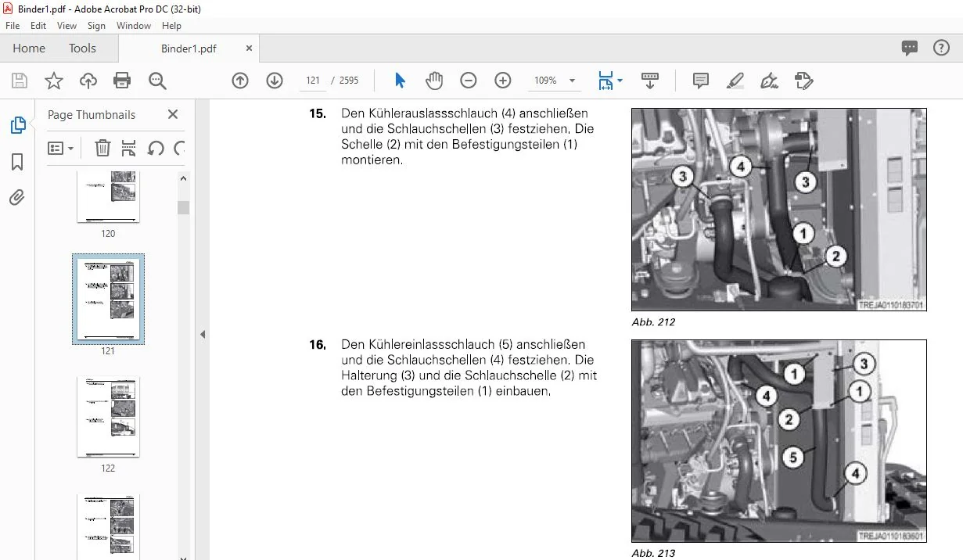Click the Abb. 213 figure image
This screenshot has height=560, width=963.
[779, 441]
